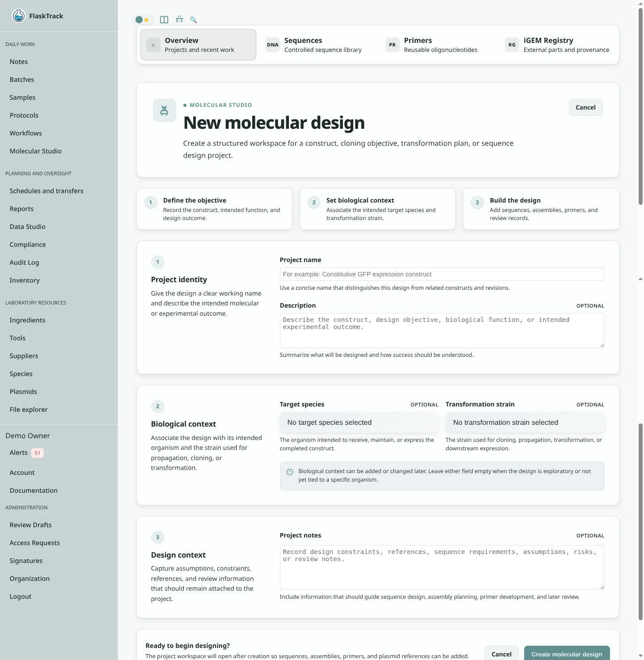Go to Batches in the sidebar
The height and width of the screenshot is (660, 644).
(22, 80)
